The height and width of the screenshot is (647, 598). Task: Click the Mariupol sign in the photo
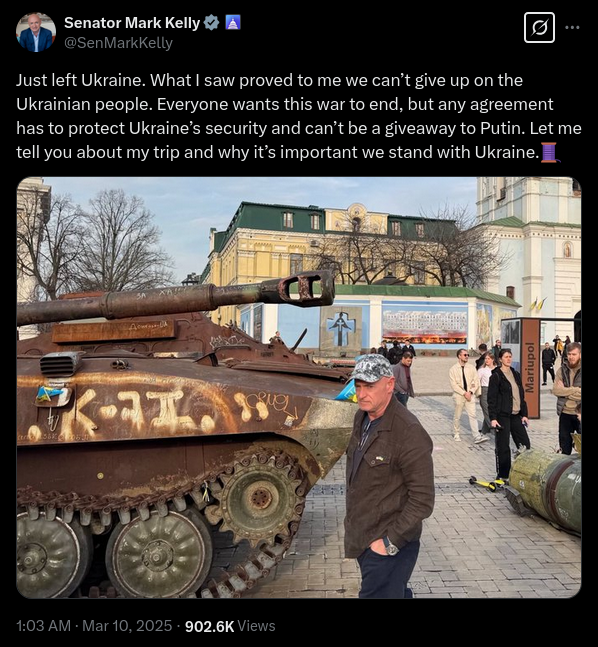[x=530, y=368]
